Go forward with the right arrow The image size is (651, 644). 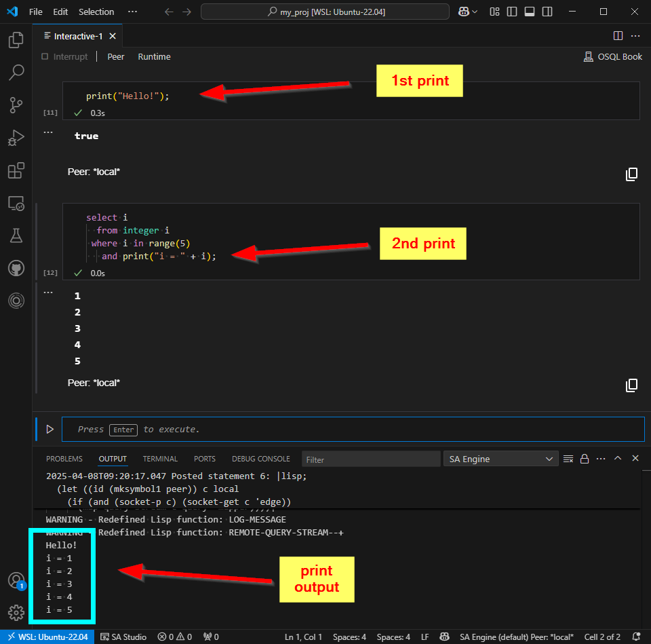click(187, 12)
